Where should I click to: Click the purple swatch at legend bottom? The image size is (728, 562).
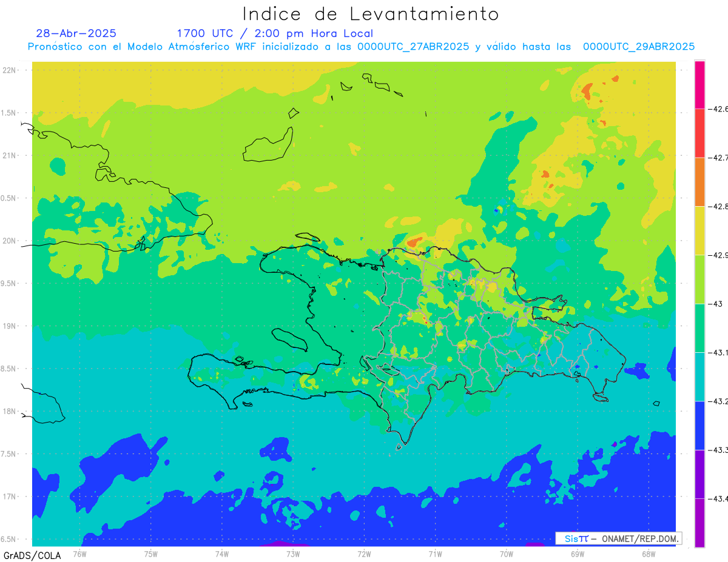tap(699, 523)
